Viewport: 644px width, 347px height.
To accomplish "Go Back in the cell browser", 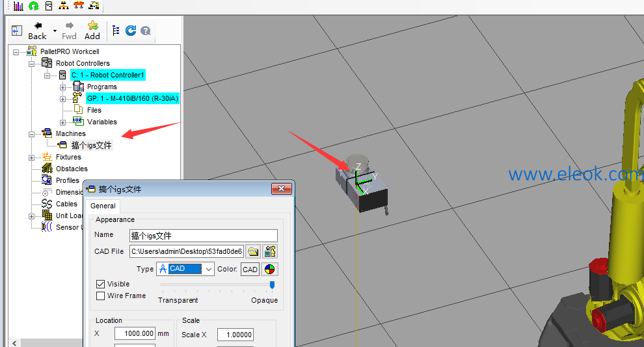I will (37, 31).
